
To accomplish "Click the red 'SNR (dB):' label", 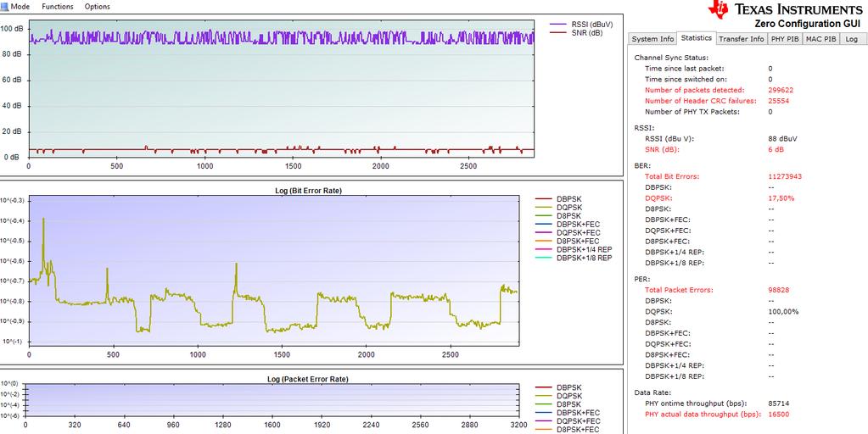I will click(662, 149).
